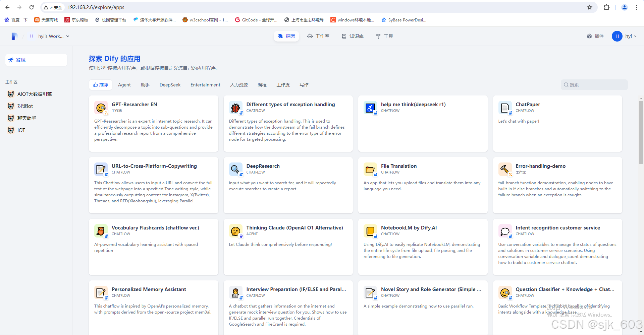The image size is (644, 335).
Task: Click the 聊天助手 bear icon
Action: click(x=11, y=118)
